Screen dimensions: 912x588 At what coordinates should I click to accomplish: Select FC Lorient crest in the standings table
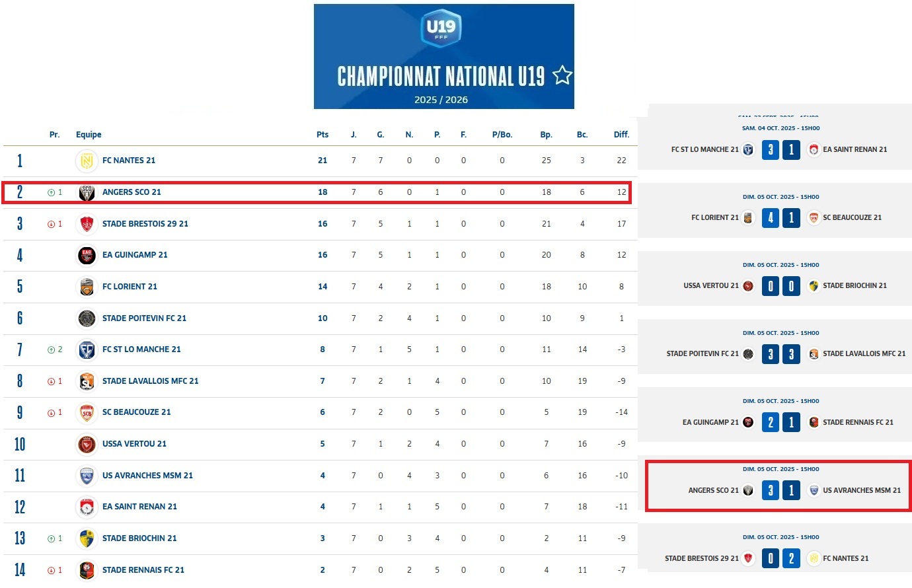87,287
